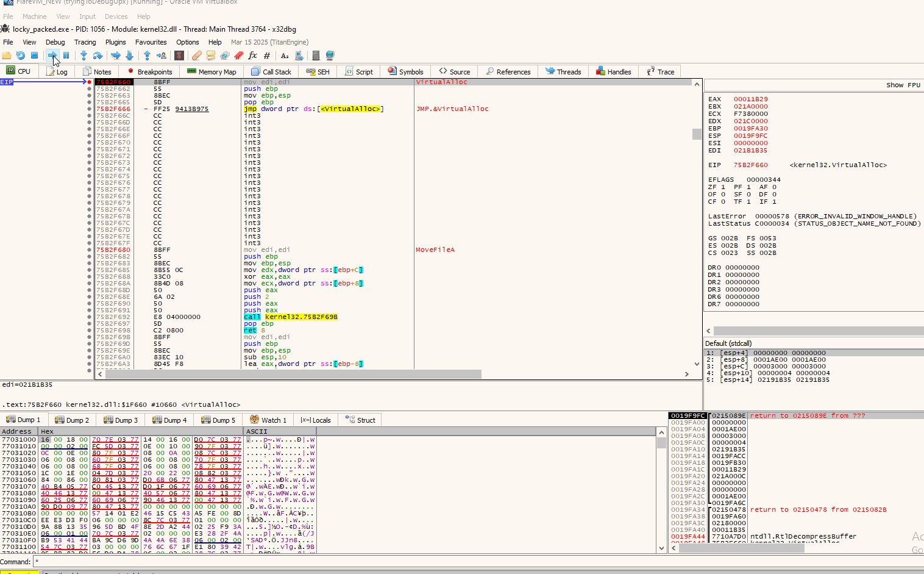The image size is (924, 574).
Task: Select the EIP register value 75B2F660
Action: click(x=751, y=165)
